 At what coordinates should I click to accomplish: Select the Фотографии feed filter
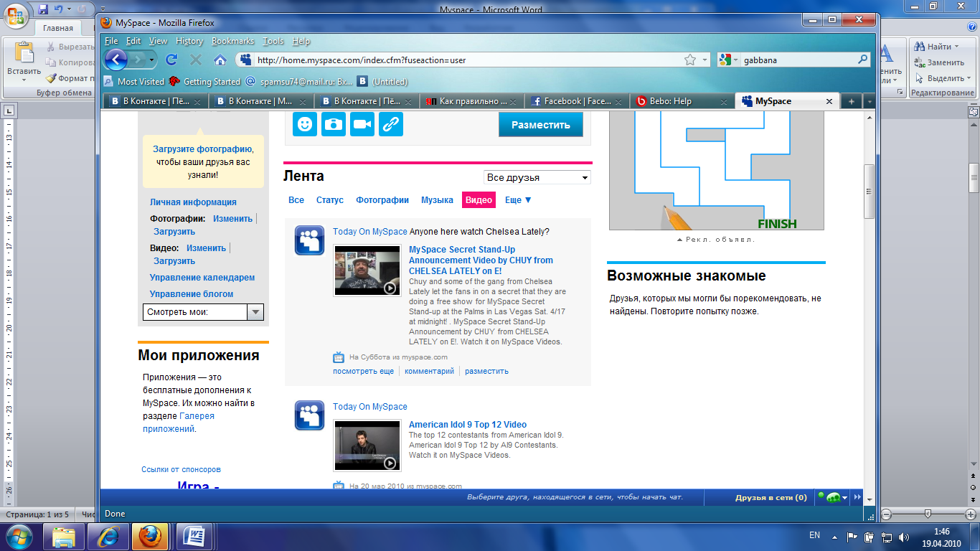click(382, 200)
